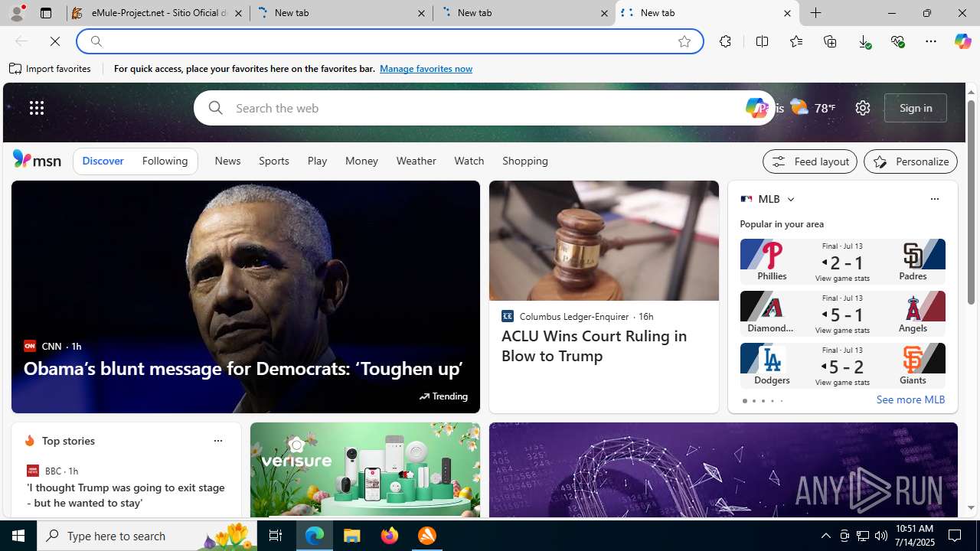Stop page loading with the X button
This screenshot has height=551, width=980.
(55, 41)
